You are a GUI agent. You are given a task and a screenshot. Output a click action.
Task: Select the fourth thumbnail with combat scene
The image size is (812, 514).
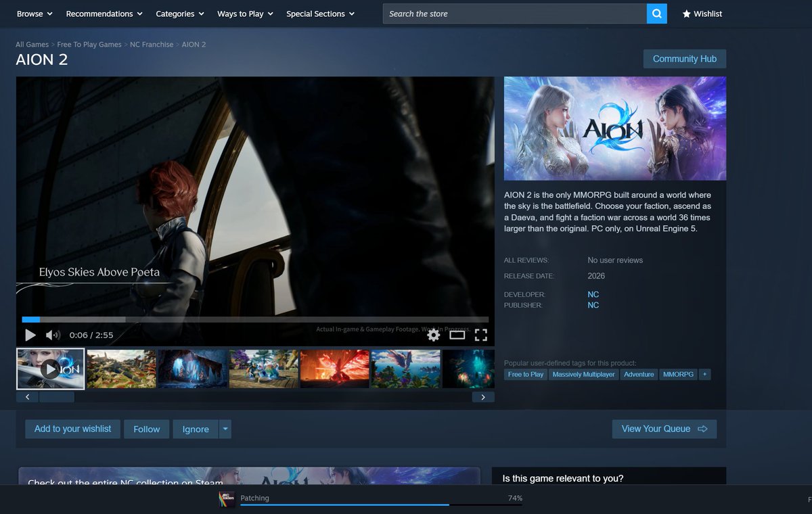coord(264,369)
